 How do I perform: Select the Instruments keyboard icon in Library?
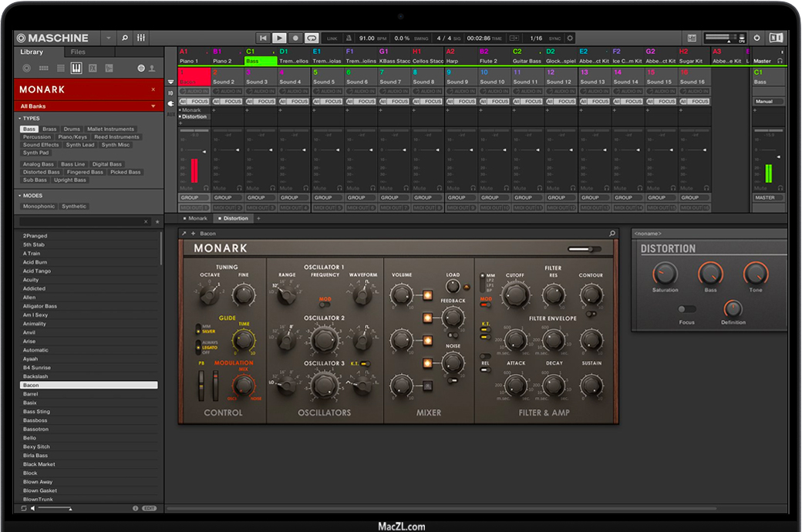(76, 69)
